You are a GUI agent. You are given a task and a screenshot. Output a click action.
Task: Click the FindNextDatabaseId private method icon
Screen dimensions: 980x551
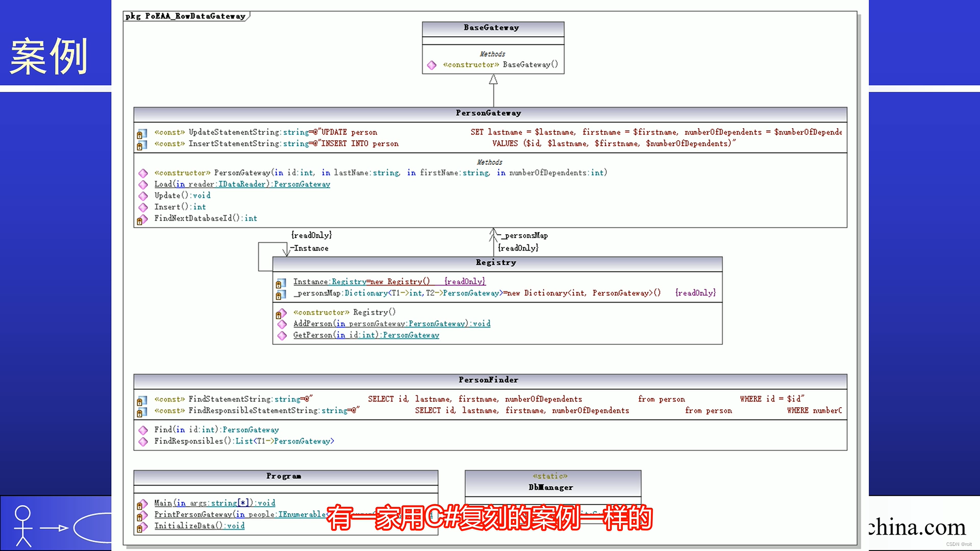click(142, 219)
